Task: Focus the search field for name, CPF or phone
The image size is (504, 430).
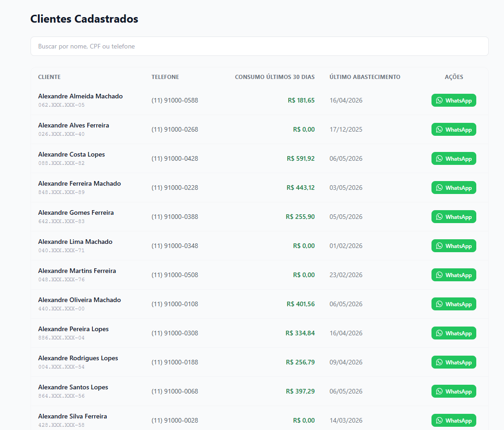Action: pos(260,46)
